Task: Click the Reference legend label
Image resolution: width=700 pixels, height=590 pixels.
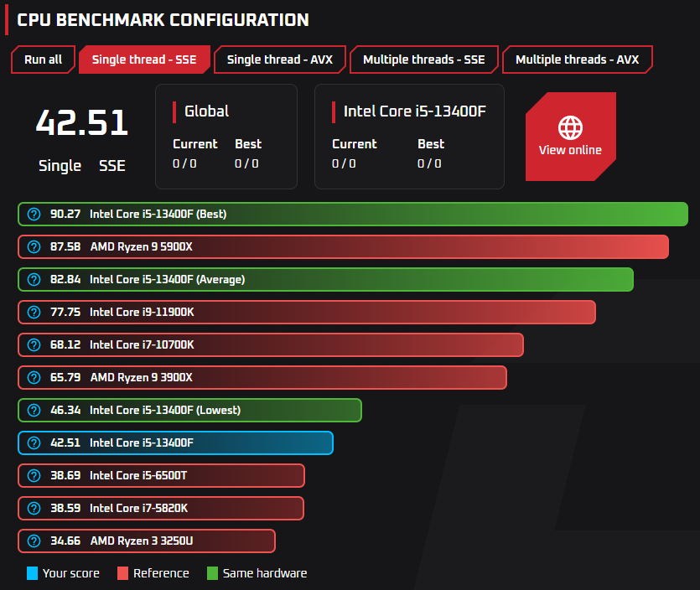Action: (161, 573)
